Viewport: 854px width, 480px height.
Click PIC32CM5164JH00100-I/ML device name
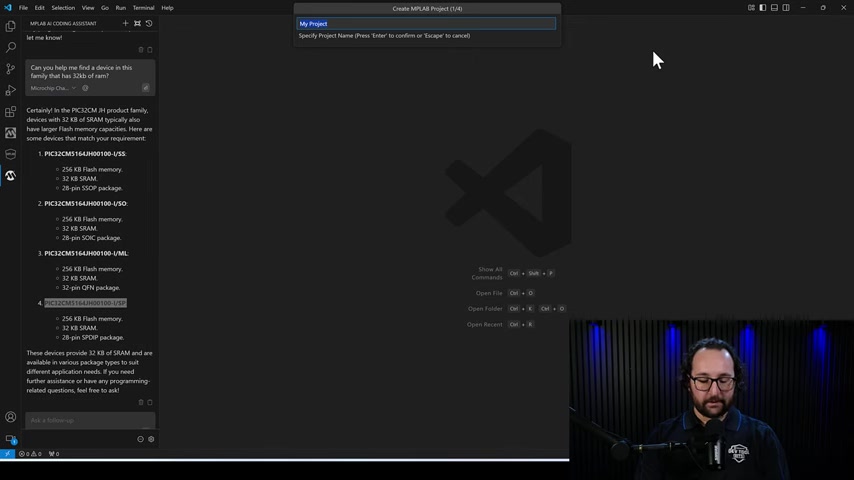(86, 253)
